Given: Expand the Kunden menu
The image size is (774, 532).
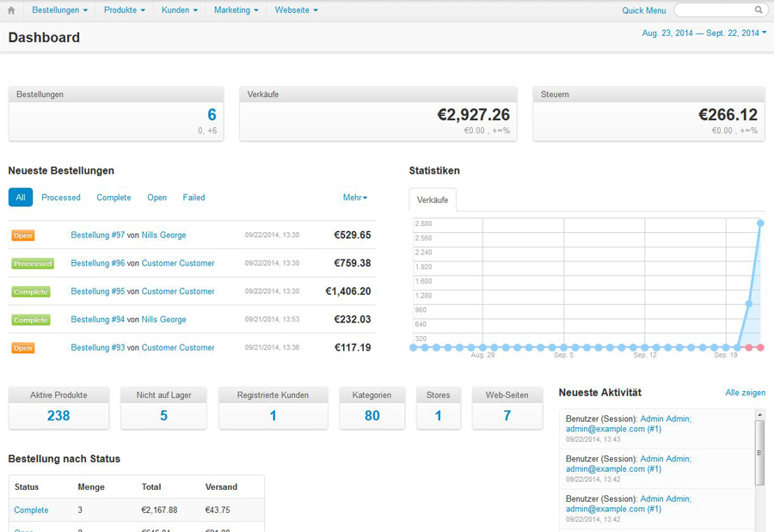Looking at the screenshot, I should (180, 9).
